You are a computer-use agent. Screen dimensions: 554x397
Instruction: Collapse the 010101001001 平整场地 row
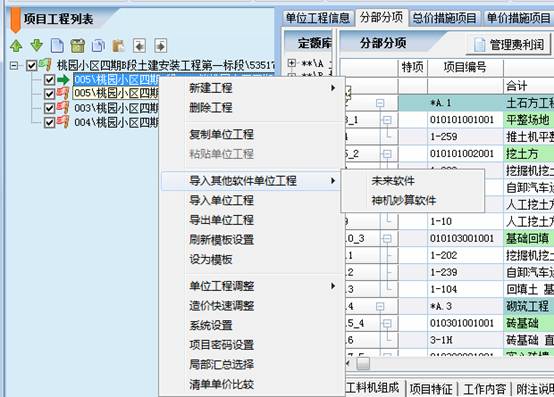[387, 120]
